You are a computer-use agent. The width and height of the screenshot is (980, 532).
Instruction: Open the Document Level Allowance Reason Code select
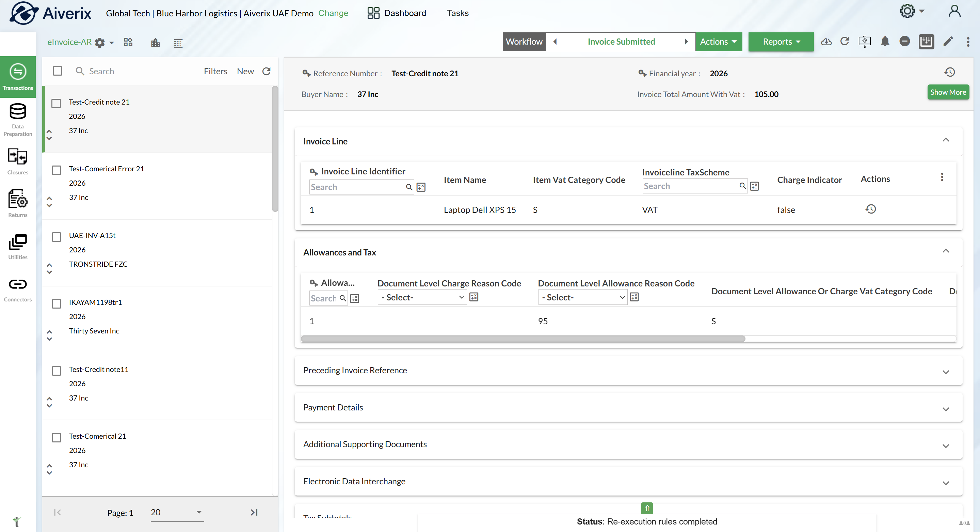tap(582, 297)
